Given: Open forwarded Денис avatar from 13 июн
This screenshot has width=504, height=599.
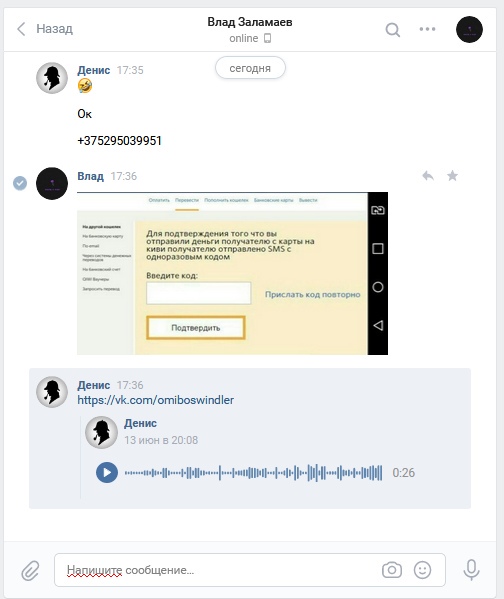Looking at the screenshot, I should click(x=101, y=432).
